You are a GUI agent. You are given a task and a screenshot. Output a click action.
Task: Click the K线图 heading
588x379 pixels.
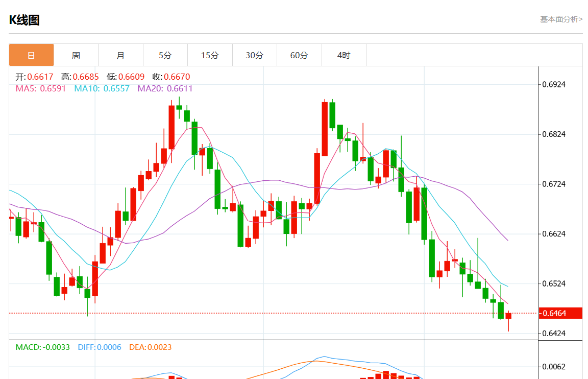pos(24,20)
